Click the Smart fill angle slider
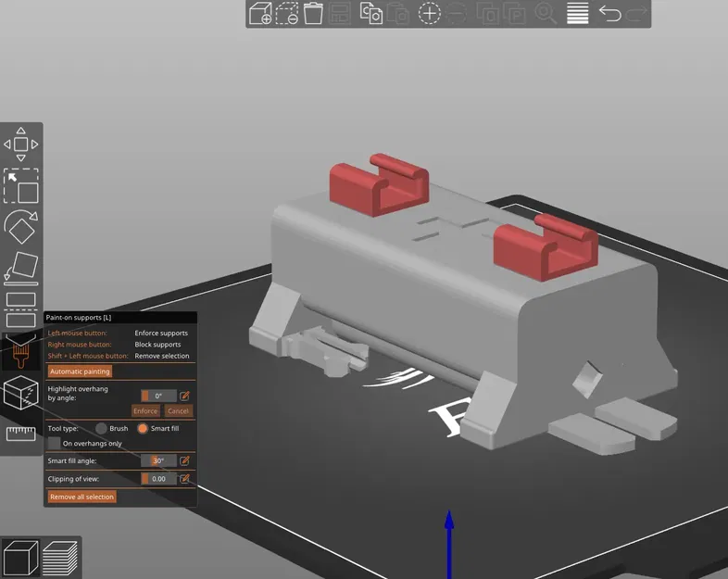 point(158,460)
